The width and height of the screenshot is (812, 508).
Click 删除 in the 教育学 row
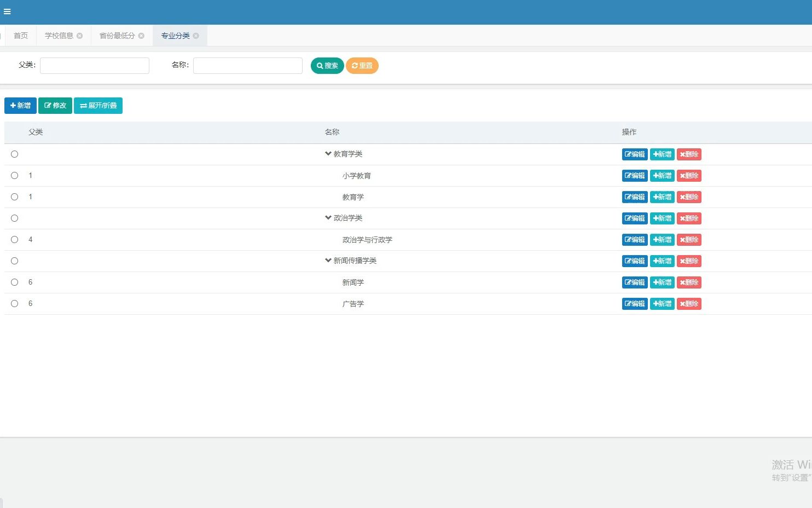tap(689, 197)
